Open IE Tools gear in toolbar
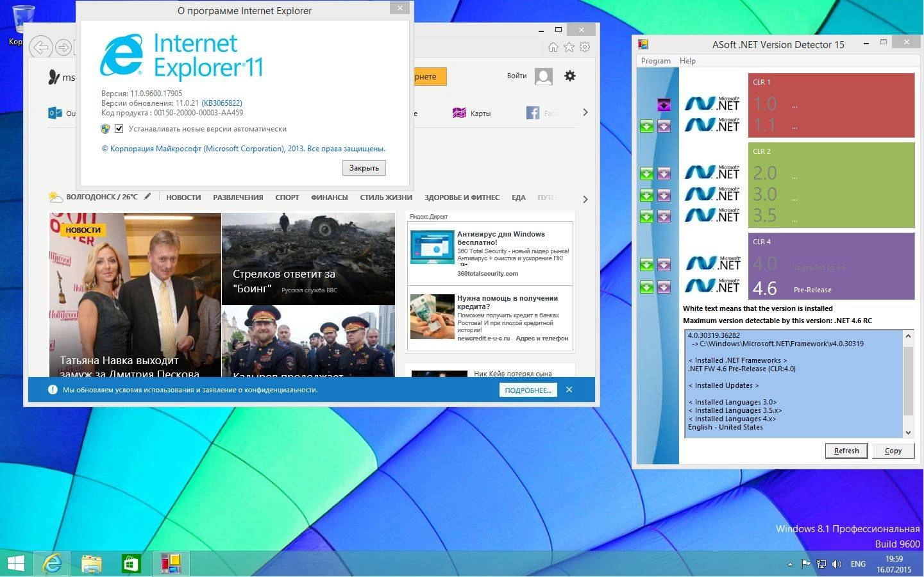Viewport: 924px width, 577px height. tap(585, 47)
